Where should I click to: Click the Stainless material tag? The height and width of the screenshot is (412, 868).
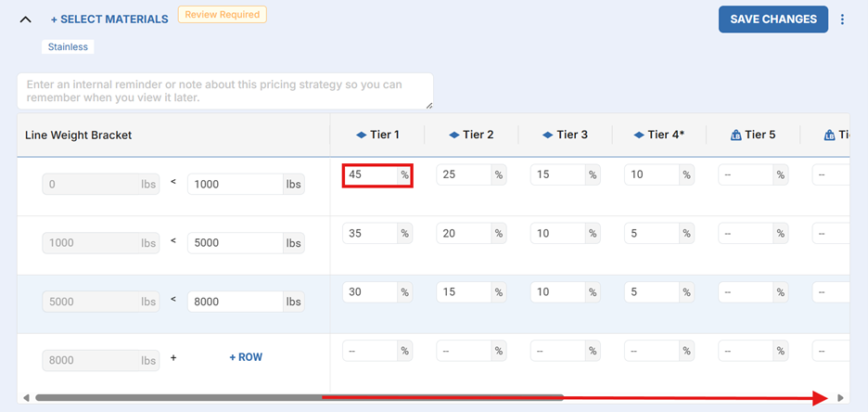68,46
